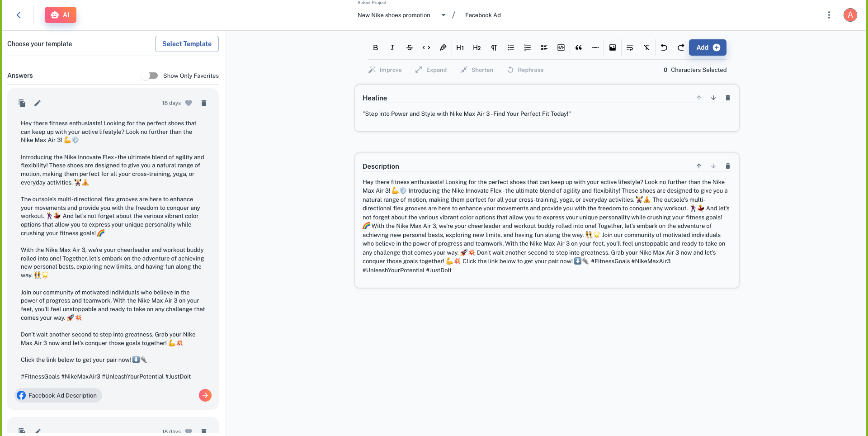Rephrase the selected text
The image size is (868, 436).
point(525,70)
